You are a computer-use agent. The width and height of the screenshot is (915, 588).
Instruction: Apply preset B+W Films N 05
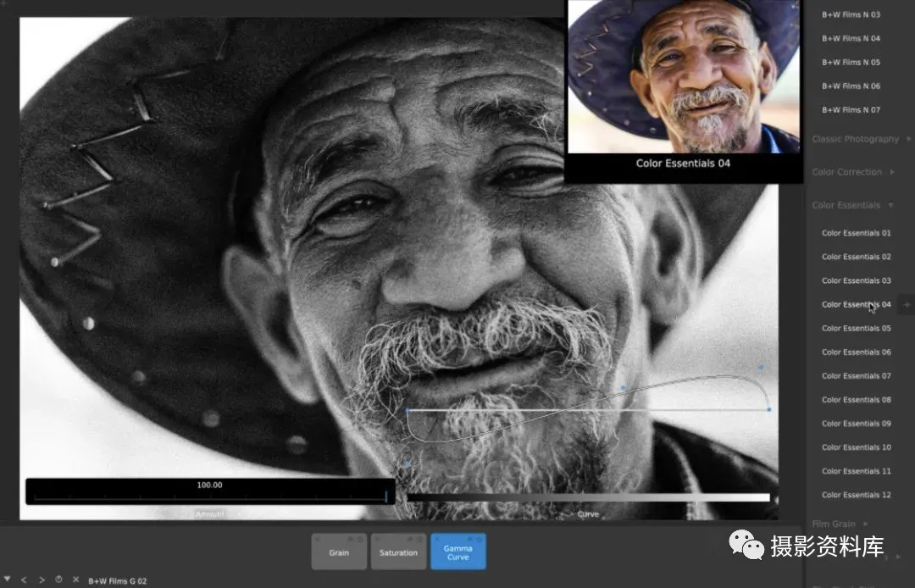point(851,63)
